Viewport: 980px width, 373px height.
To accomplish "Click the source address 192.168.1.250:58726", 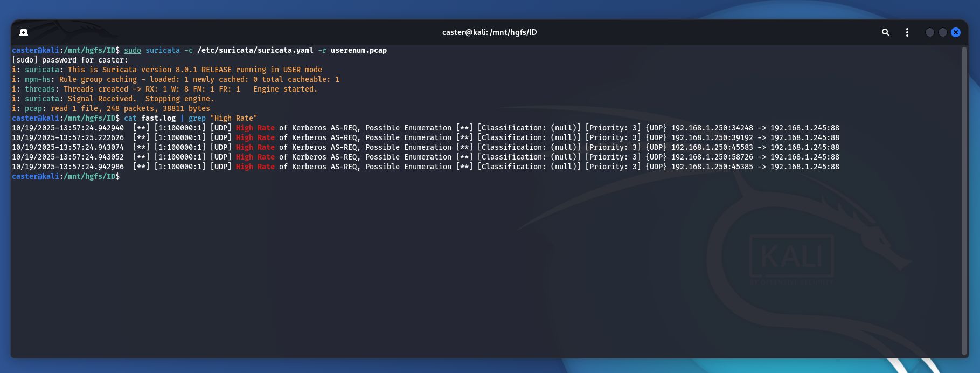I will [x=712, y=157].
